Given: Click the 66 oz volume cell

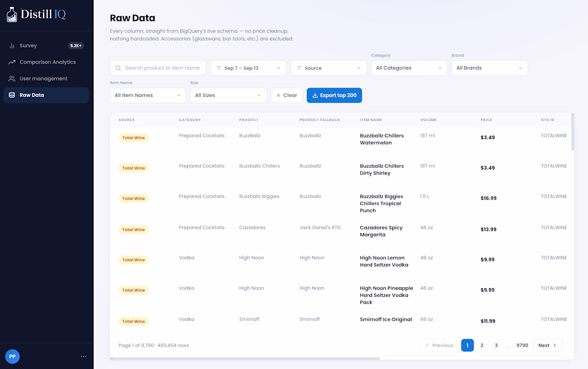Looking at the screenshot, I should click(x=427, y=319).
